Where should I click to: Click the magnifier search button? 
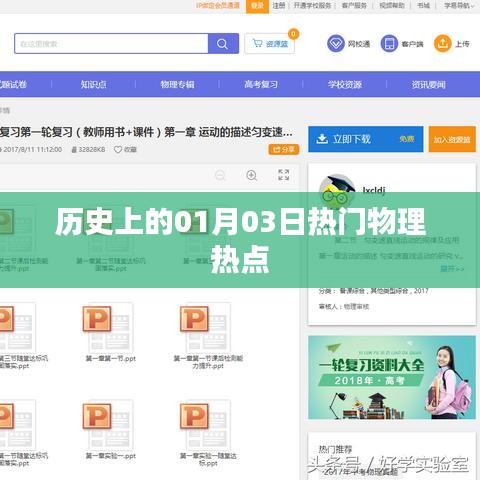tap(223, 43)
